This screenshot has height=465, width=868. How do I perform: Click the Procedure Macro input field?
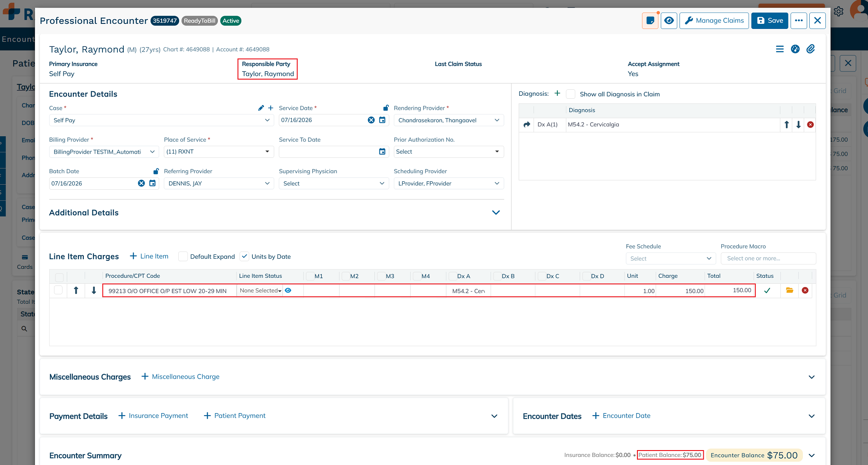pos(768,258)
